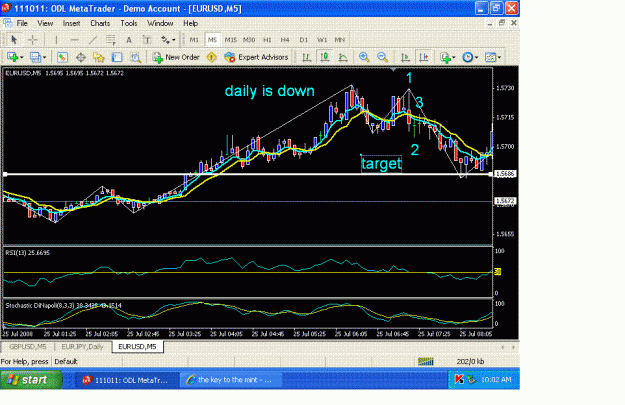Click the yellow diamond warning icon
The image size is (625, 405).
(212, 57)
